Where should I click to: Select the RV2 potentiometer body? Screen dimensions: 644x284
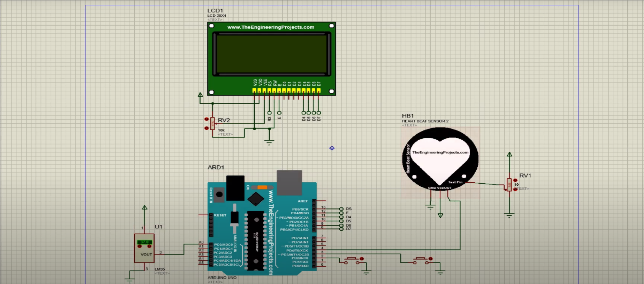pyautogui.click(x=213, y=124)
